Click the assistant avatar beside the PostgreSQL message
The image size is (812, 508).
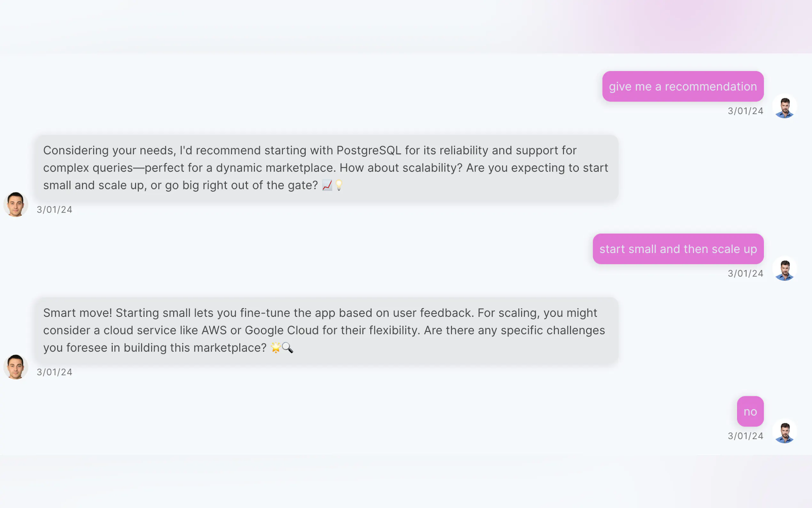15,204
